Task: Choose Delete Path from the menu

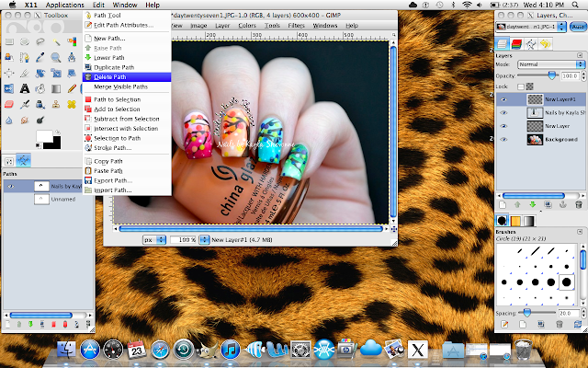Action: (127, 77)
